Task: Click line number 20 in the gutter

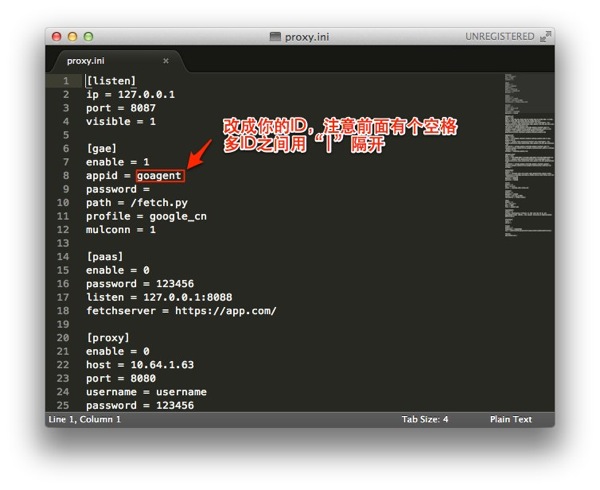Action: click(63, 338)
